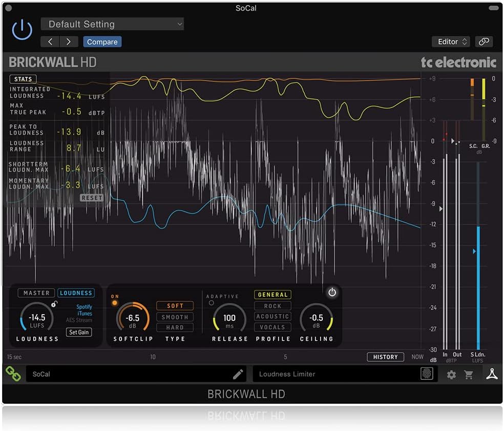Click the green link chain icon
The width and height of the screenshot is (504, 431).
13,374
